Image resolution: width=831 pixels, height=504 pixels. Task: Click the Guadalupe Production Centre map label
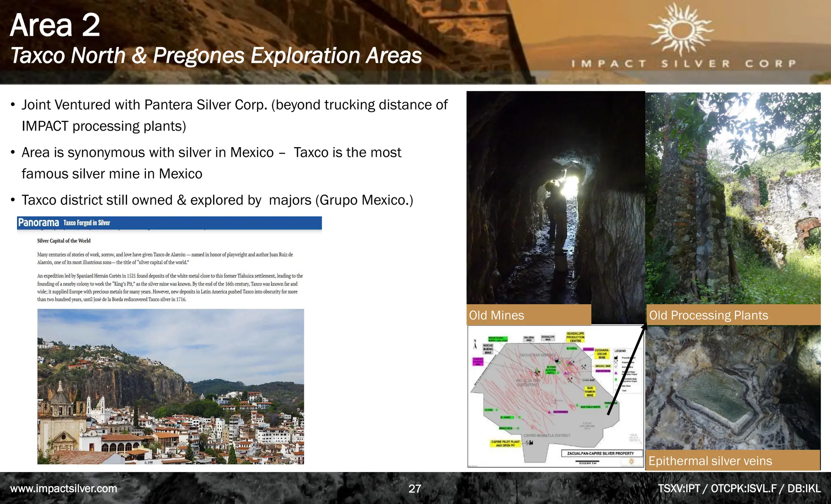tap(575, 337)
